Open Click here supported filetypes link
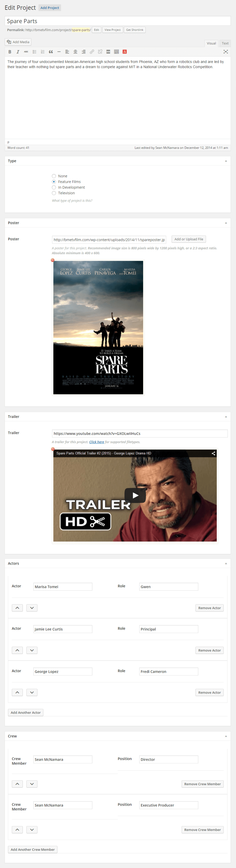 tap(97, 442)
